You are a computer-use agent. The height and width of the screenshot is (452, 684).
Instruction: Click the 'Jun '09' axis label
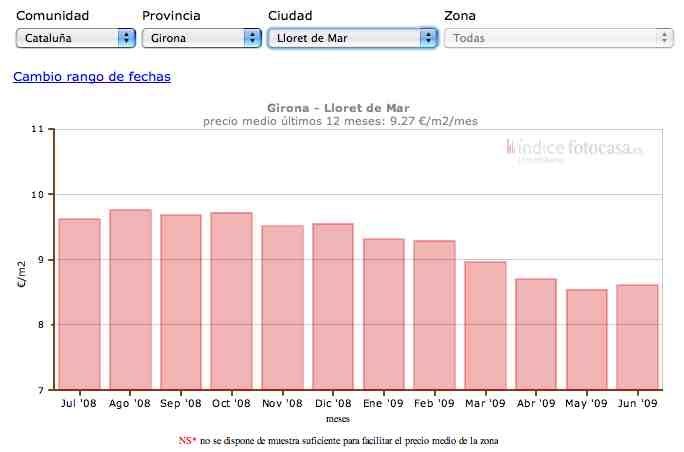[x=637, y=403]
